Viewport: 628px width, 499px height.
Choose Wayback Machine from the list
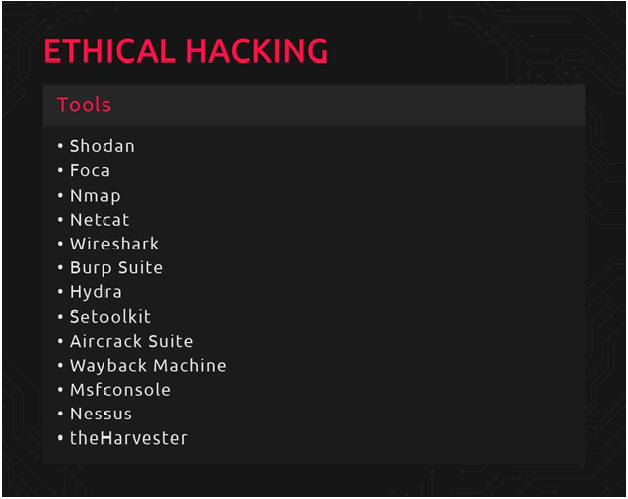coord(148,366)
